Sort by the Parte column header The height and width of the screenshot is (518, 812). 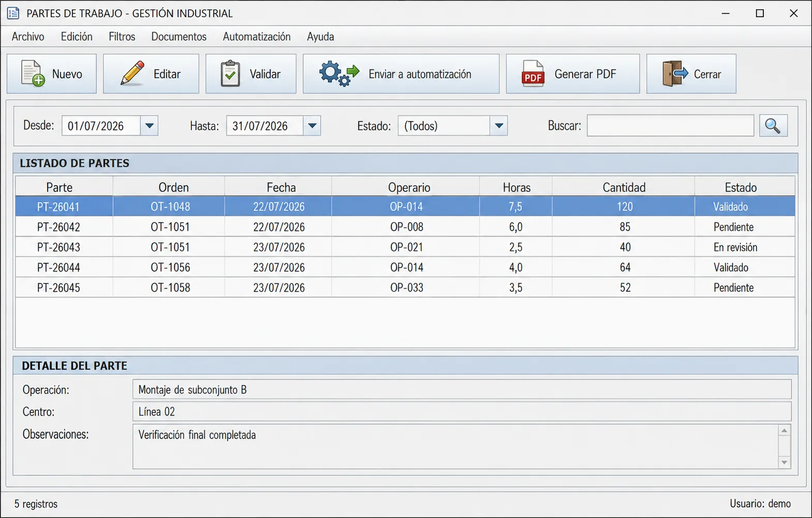[64, 187]
